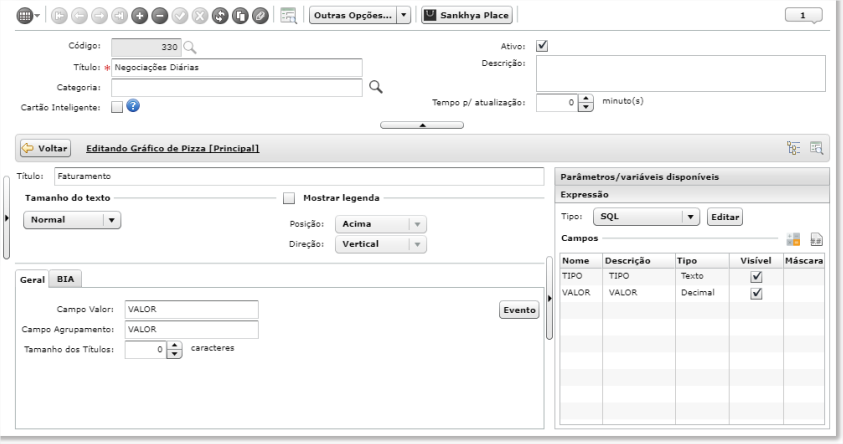
Task: Duplicate record with the copy icon
Action: coord(240,16)
